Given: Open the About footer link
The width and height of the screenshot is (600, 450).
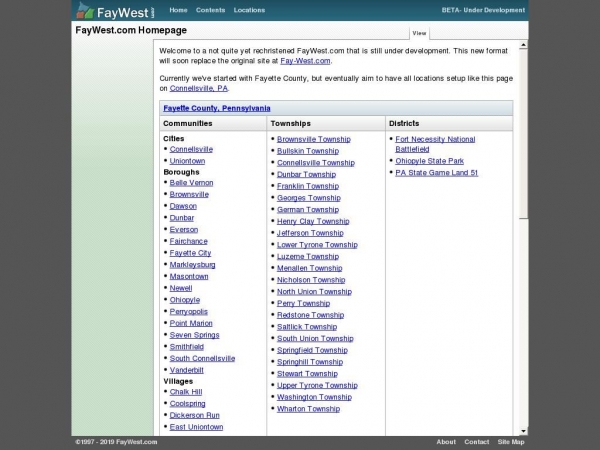Looking at the screenshot, I should coord(446,442).
